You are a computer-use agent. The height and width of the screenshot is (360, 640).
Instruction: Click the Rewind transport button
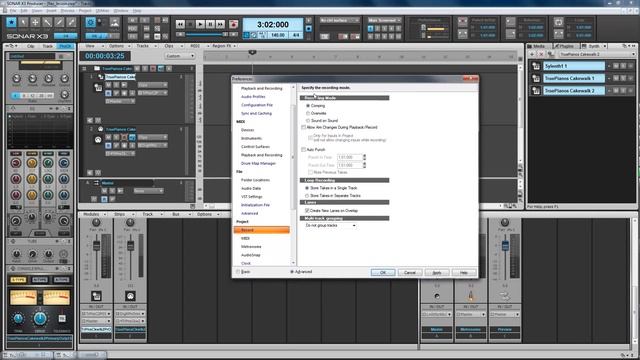point(180,24)
